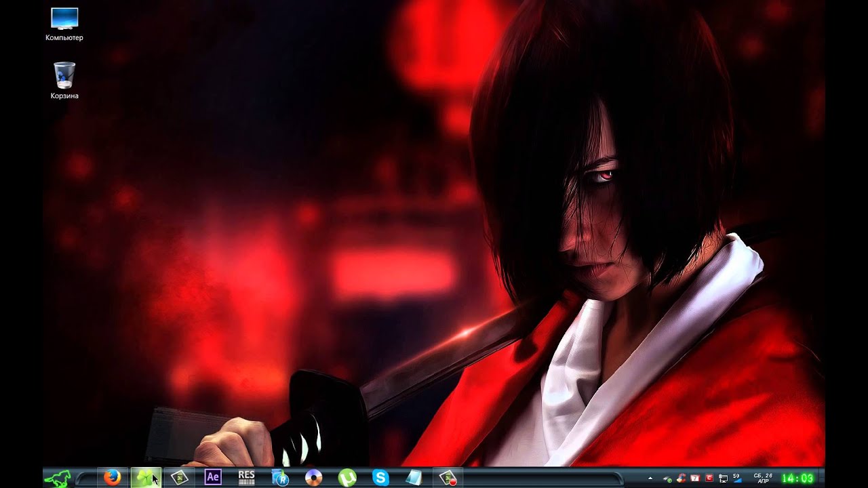Image resolution: width=868 pixels, height=488 pixels.
Task: Open the Компьютер desktop icon
Action: coord(64,24)
